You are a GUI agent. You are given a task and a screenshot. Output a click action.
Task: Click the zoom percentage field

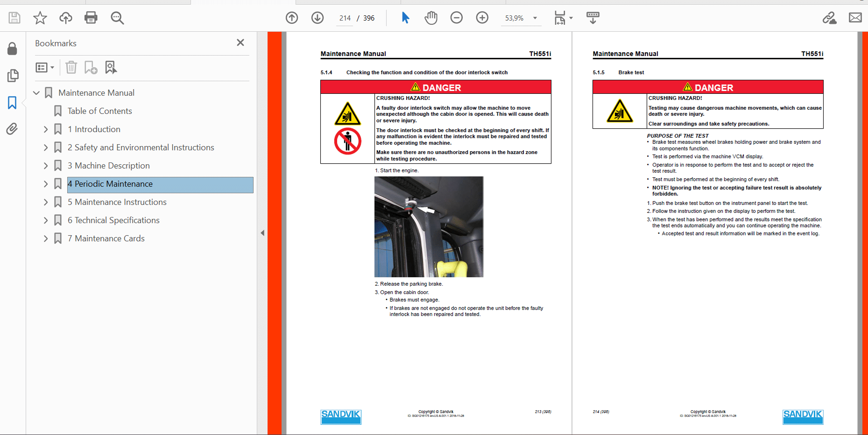515,18
